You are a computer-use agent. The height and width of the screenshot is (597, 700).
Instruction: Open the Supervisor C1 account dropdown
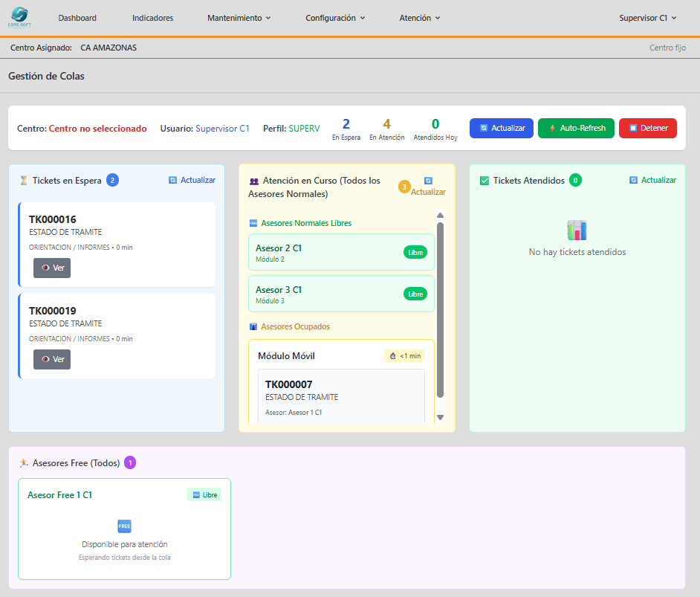tap(647, 16)
